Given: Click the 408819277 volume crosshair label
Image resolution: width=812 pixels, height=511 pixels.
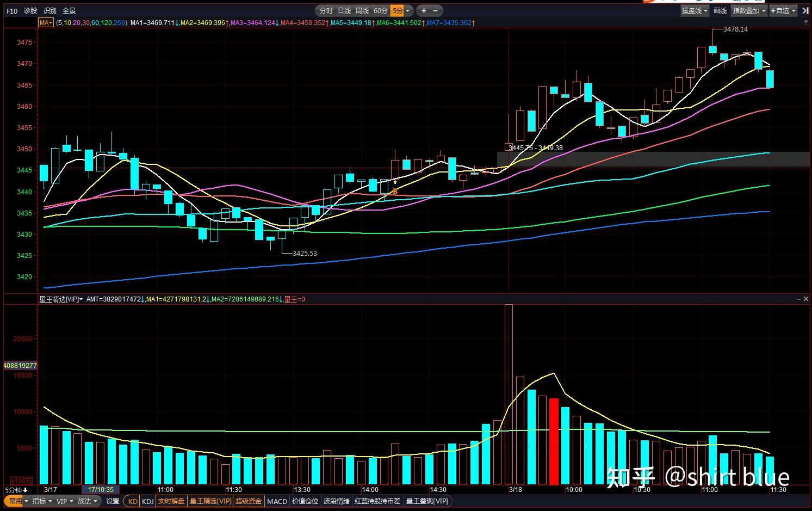Looking at the screenshot, I should [21, 366].
